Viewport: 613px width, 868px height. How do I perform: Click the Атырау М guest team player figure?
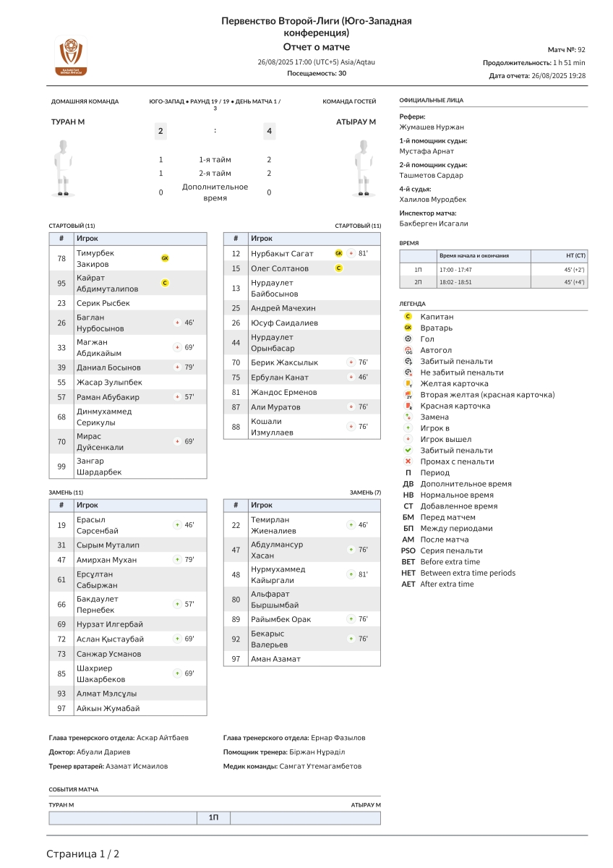click(365, 168)
